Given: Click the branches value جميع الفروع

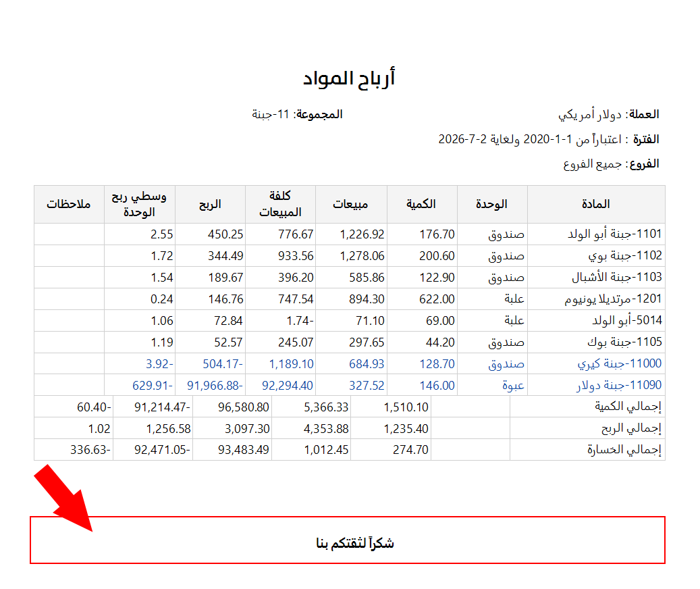Looking at the screenshot, I should (x=593, y=164).
